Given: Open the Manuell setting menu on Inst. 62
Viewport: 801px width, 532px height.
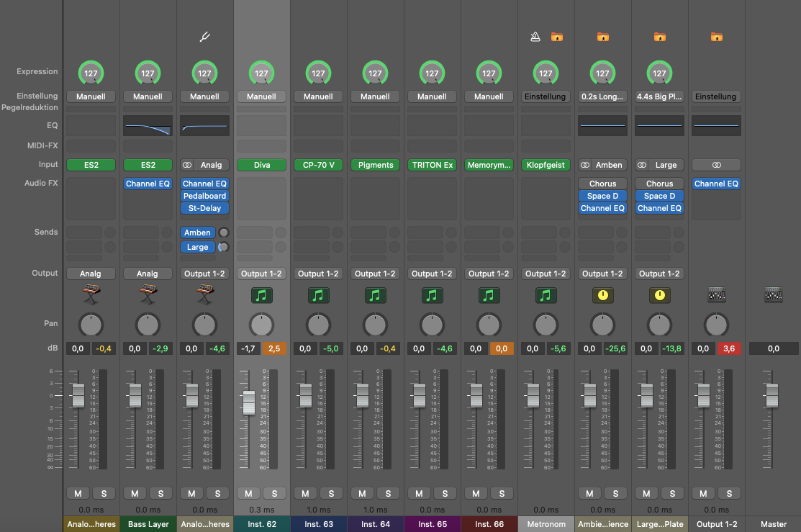Looking at the screenshot, I should point(261,96).
